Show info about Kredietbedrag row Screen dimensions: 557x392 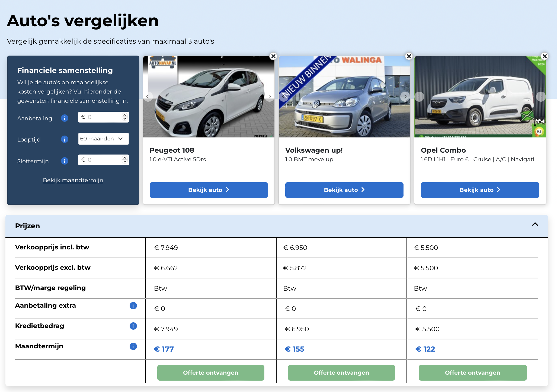(133, 326)
